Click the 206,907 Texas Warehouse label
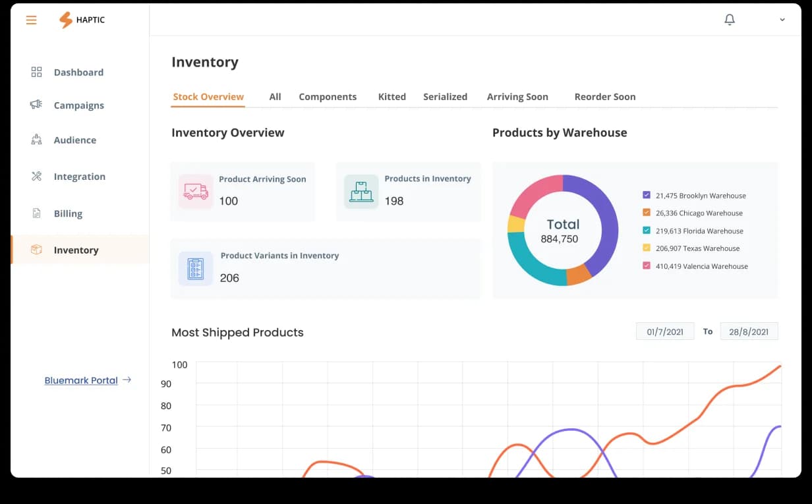Image resolution: width=812 pixels, height=504 pixels. click(697, 249)
